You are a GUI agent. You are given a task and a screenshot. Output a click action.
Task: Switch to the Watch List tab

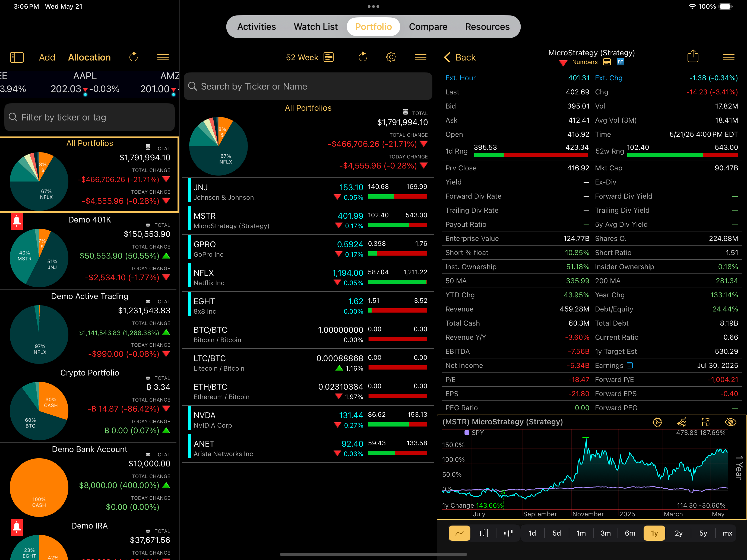(x=316, y=27)
